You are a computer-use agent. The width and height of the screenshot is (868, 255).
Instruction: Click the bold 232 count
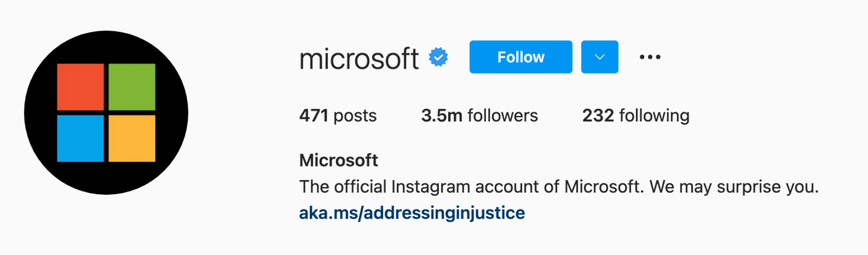598,116
